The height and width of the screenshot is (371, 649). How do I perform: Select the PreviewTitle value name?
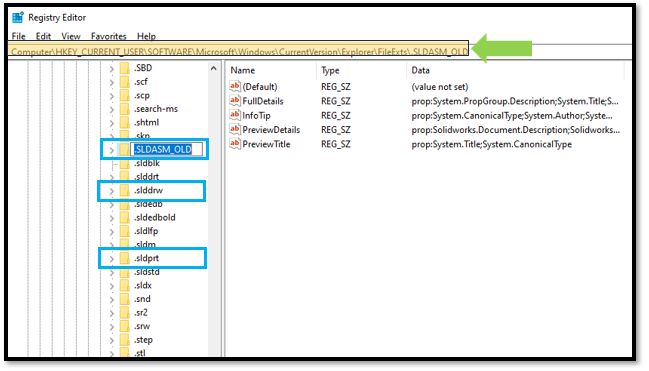click(x=266, y=144)
